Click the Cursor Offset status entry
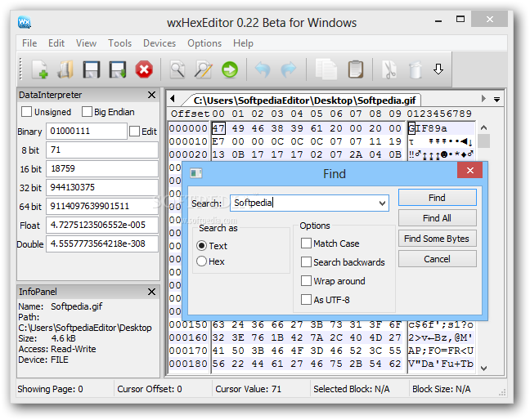 [x=150, y=389]
